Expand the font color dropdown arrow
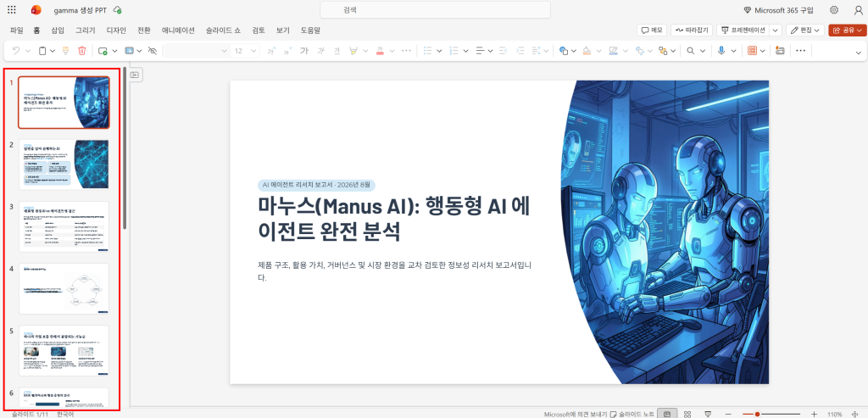 [392, 50]
